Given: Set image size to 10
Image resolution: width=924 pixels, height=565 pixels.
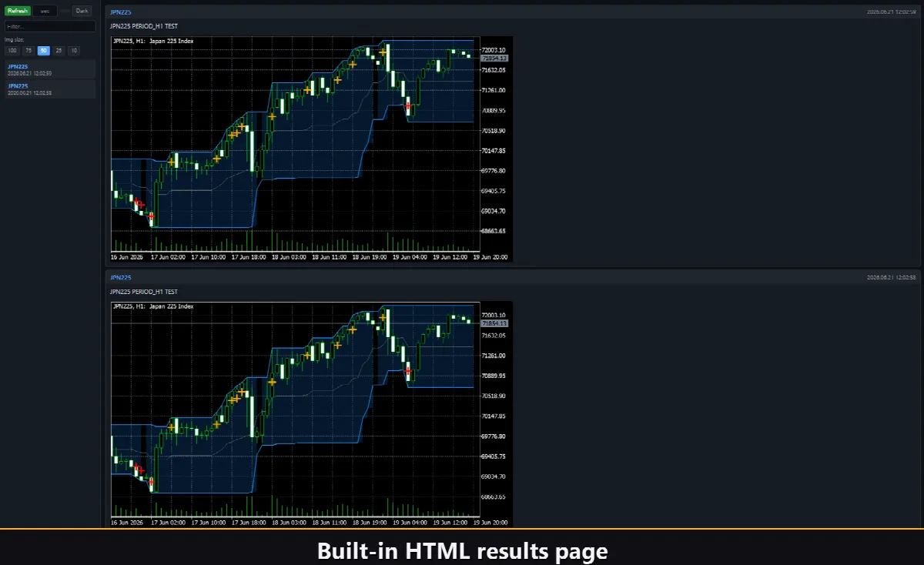Looking at the screenshot, I should [74, 50].
